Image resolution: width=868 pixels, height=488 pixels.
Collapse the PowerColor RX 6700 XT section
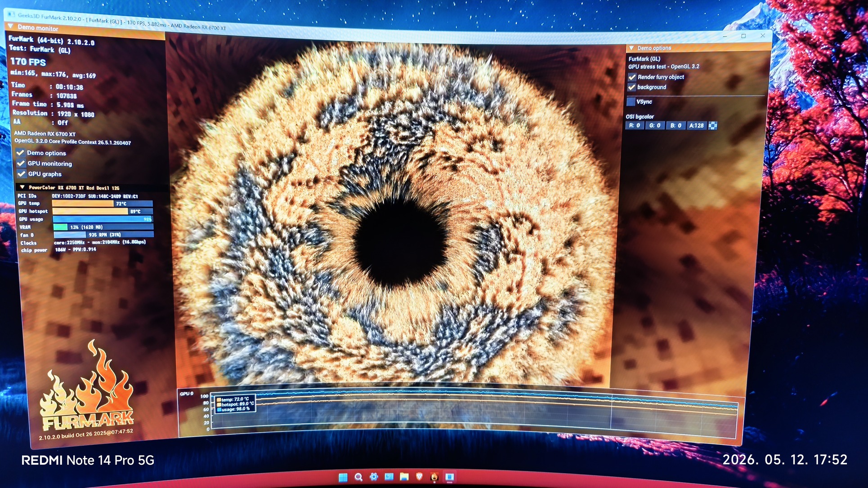[x=22, y=187]
